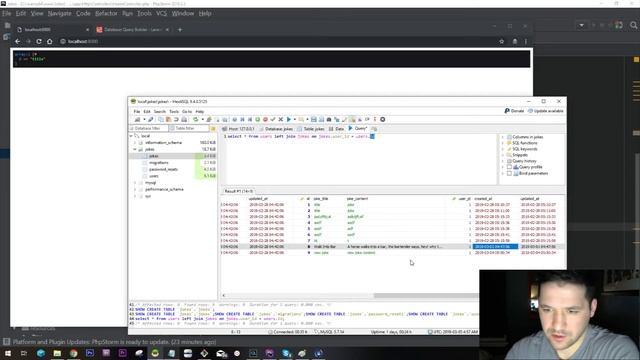This screenshot has width=640, height=360.
Task: Expand SQL functions helper node
Action: pyautogui.click(x=503, y=143)
